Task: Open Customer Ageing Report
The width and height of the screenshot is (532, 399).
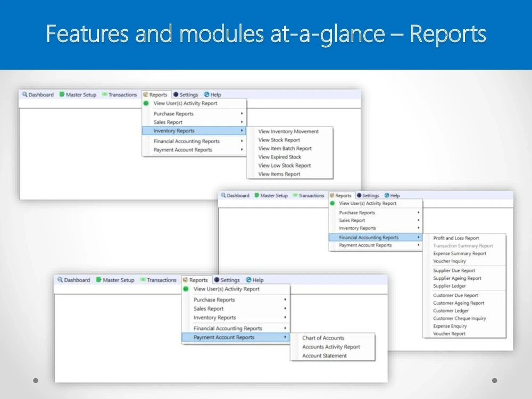Action: pos(459,303)
